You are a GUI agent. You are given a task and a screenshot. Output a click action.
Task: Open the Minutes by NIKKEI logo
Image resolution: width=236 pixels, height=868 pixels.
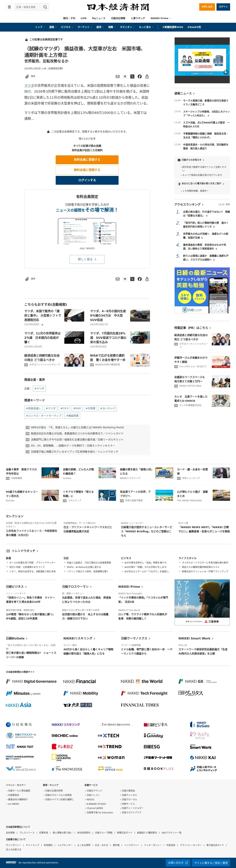(23, 693)
